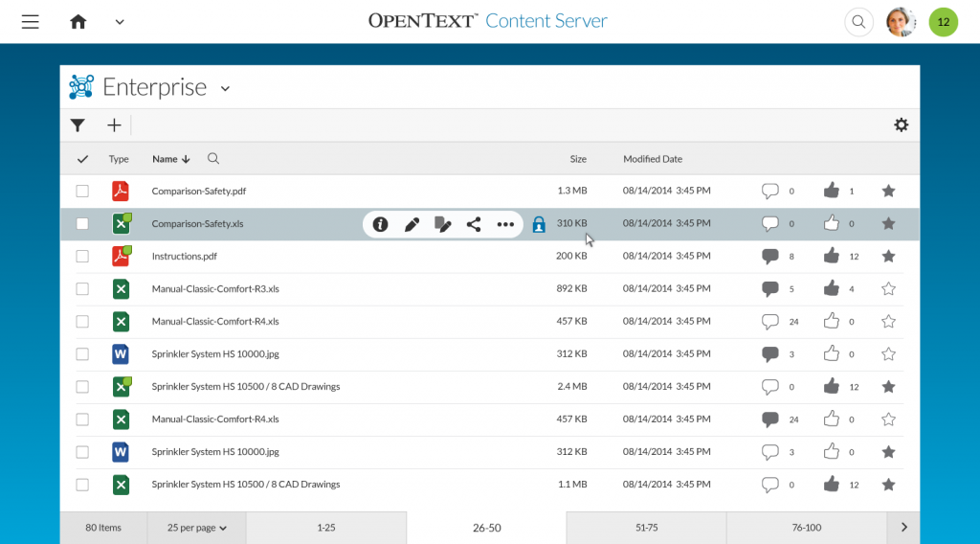Click the blue lock reserved icon
Viewport: 980px width, 544px height.
coord(539,224)
